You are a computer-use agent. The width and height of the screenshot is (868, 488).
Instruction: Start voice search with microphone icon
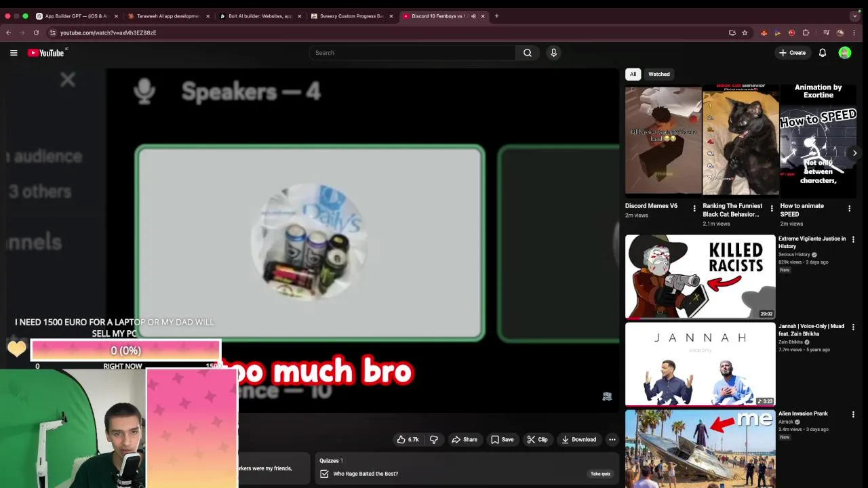tap(553, 53)
